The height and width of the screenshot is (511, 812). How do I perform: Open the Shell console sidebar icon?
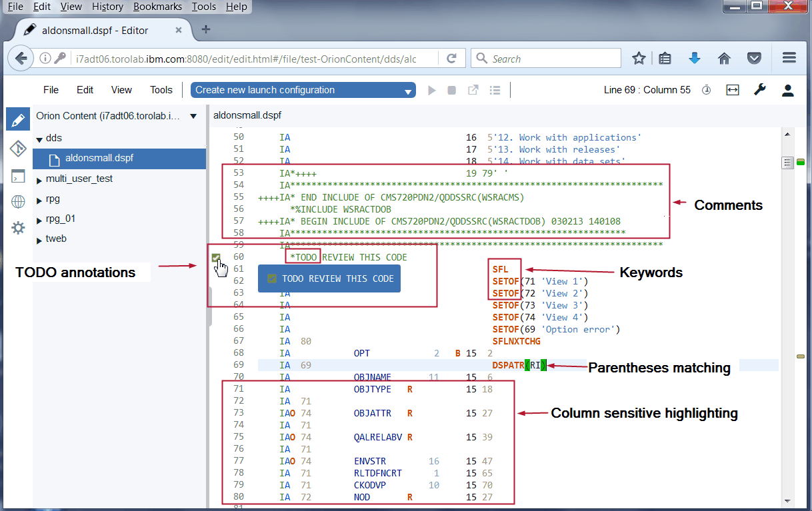pyautogui.click(x=18, y=177)
